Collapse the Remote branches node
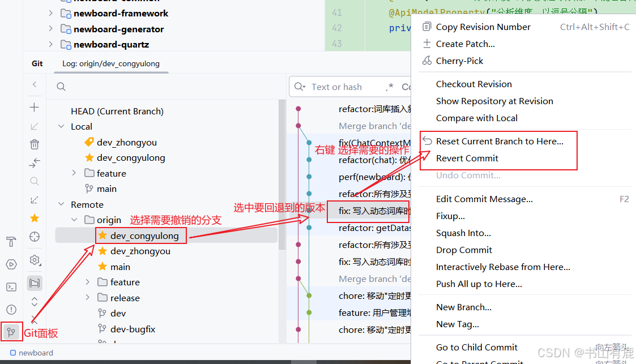Image resolution: width=636 pixels, height=364 pixels. click(61, 204)
